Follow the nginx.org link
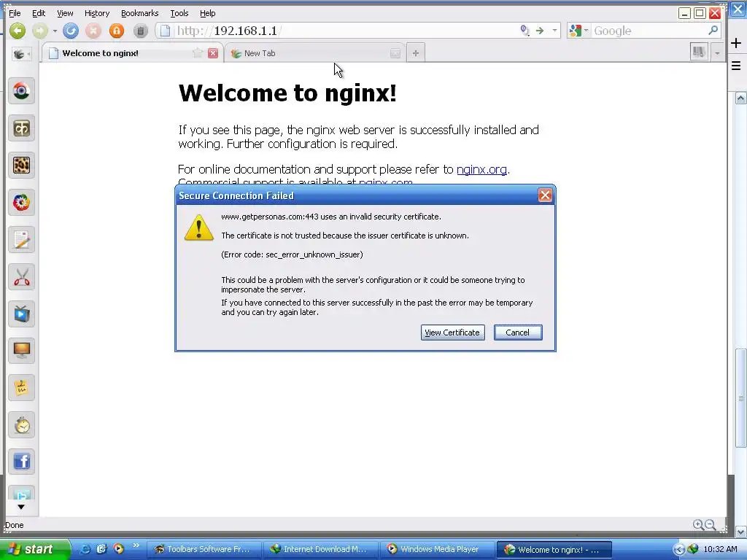The image size is (747, 560). click(481, 169)
